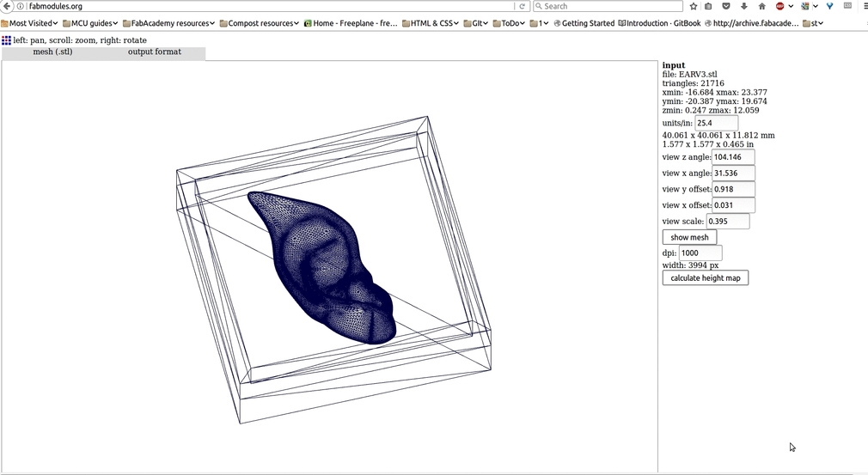Click the 'file: EARV3.stl' text

click(x=690, y=74)
